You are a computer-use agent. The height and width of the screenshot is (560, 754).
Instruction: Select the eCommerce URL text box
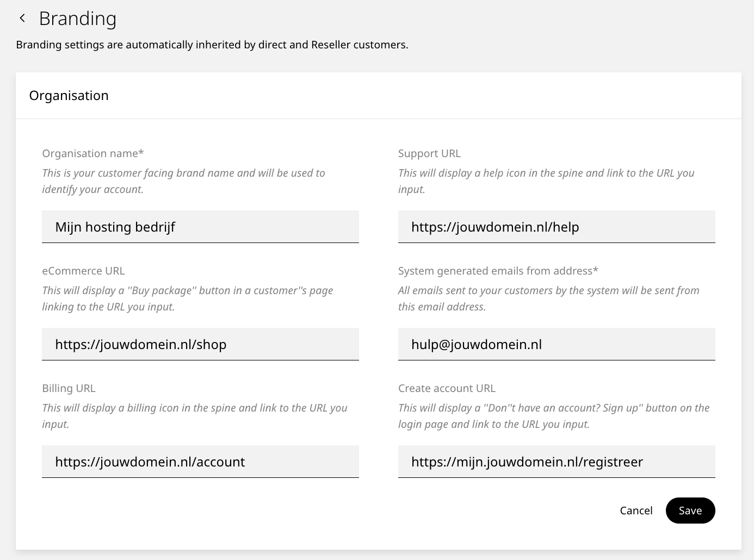tap(200, 344)
